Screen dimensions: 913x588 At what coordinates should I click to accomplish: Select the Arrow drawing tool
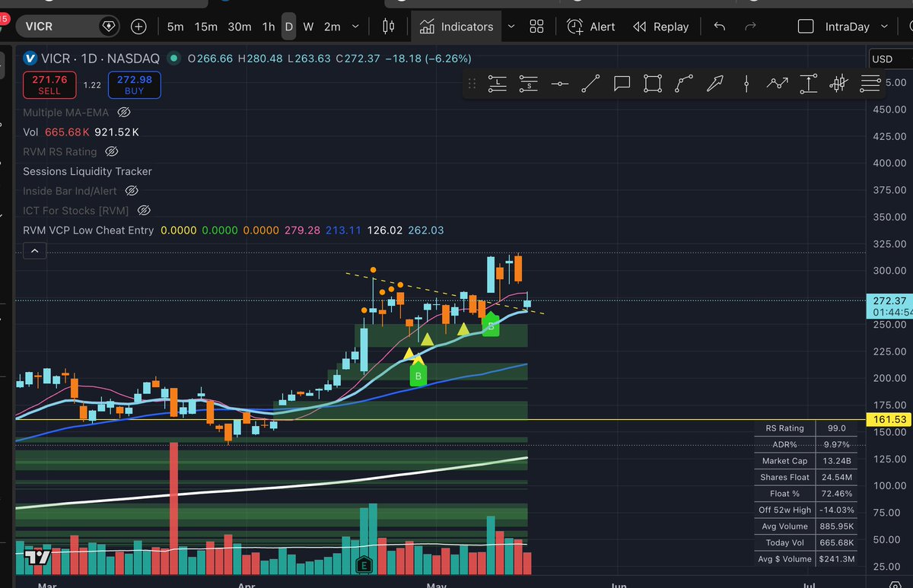[714, 84]
